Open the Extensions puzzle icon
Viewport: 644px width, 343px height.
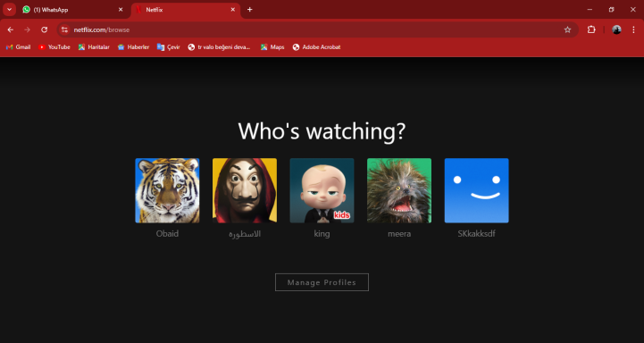click(591, 29)
